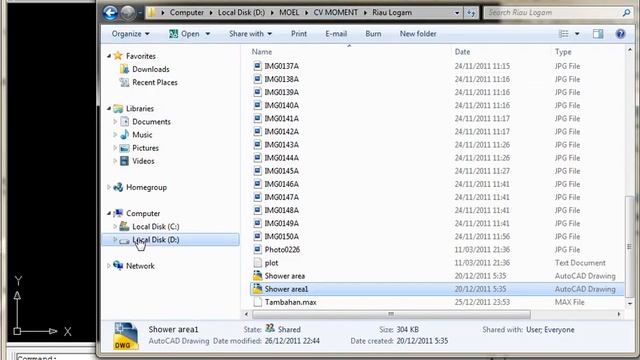
Task: Create a New folder
Action: coord(418,34)
